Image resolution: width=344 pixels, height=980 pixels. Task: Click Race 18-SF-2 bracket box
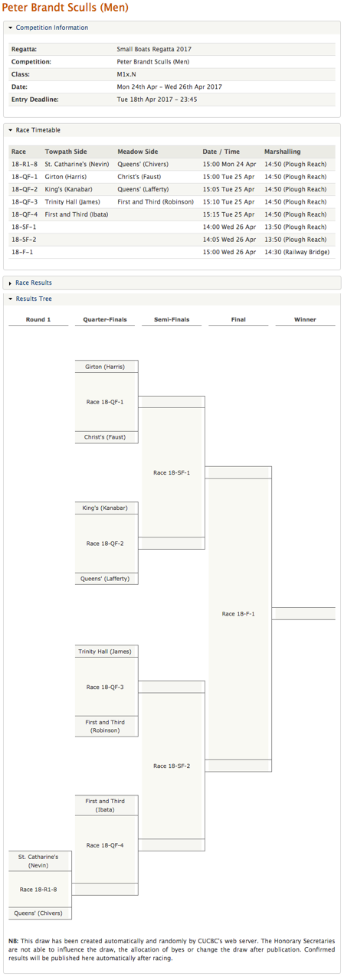pos(172,766)
